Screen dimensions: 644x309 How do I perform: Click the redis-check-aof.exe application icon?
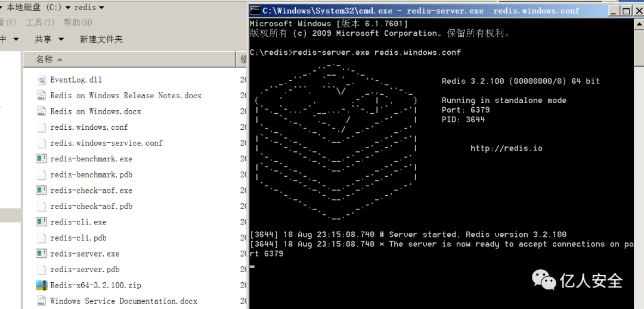click(41, 190)
